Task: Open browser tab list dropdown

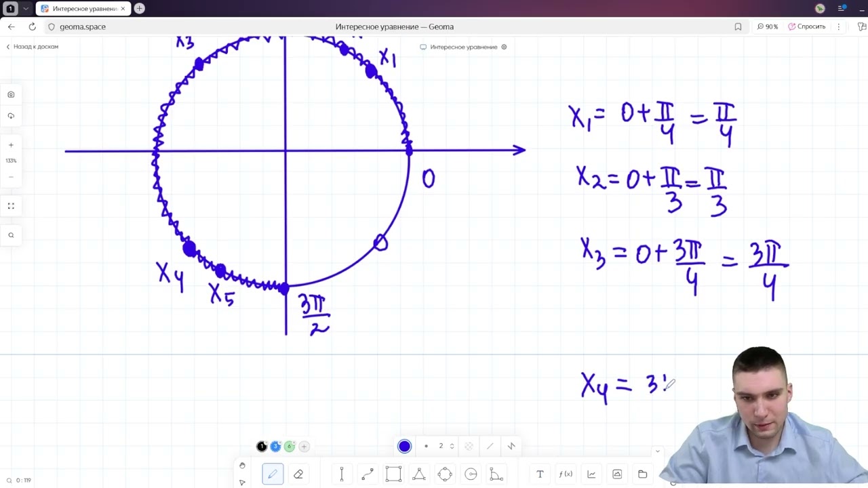Action: [26, 8]
